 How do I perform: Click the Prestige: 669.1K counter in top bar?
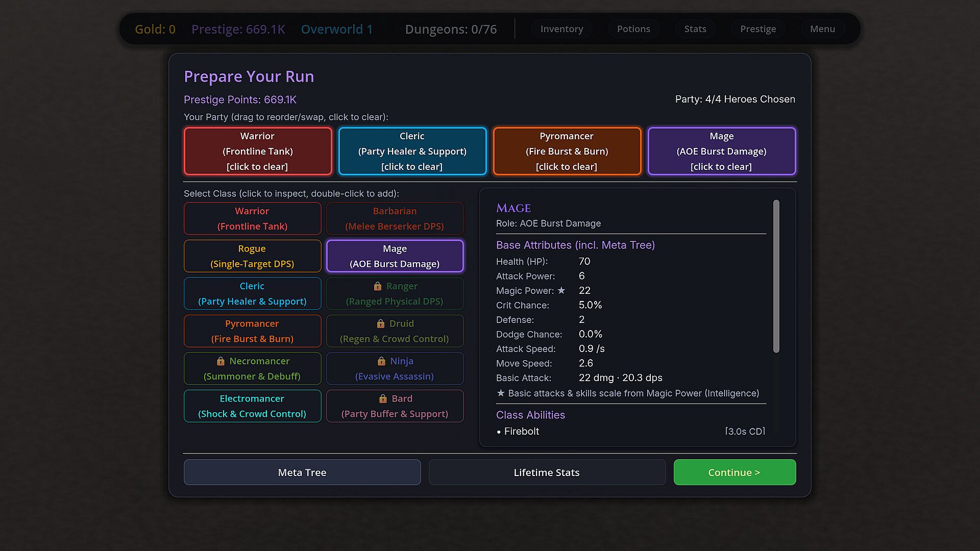[x=238, y=29]
